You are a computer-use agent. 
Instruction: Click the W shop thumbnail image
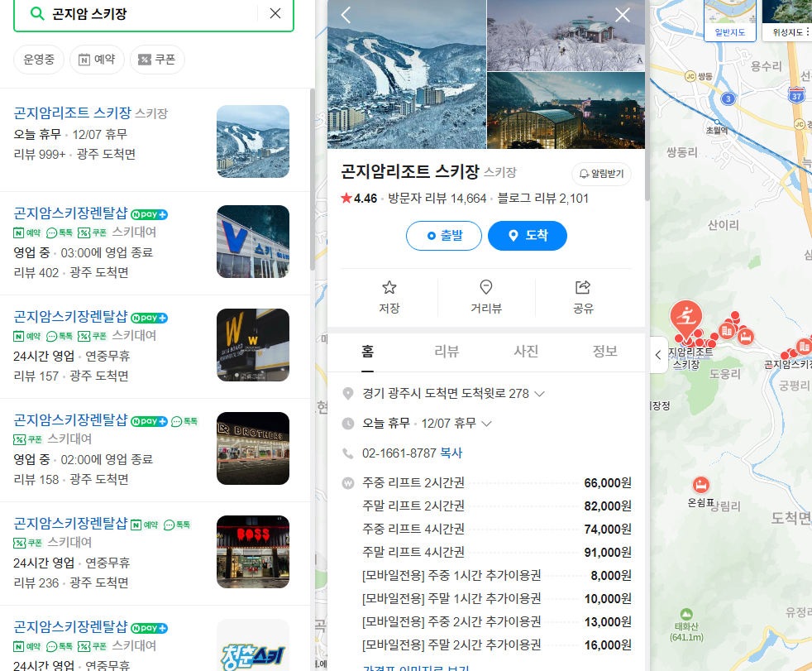(x=253, y=345)
